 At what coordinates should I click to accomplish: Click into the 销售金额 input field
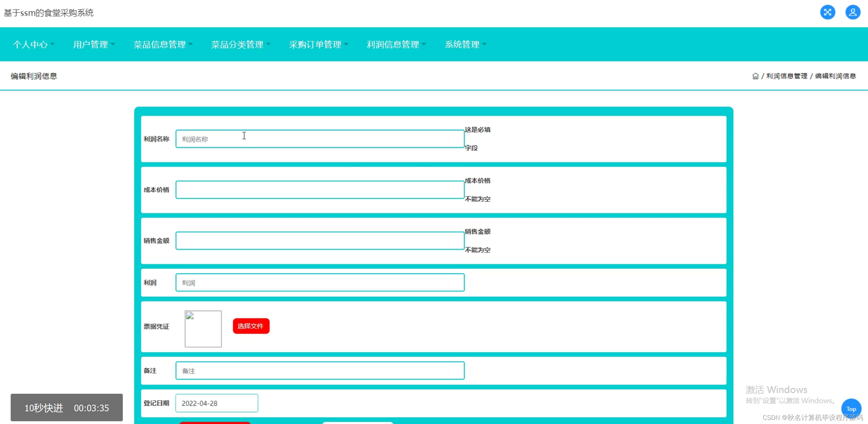coord(320,241)
